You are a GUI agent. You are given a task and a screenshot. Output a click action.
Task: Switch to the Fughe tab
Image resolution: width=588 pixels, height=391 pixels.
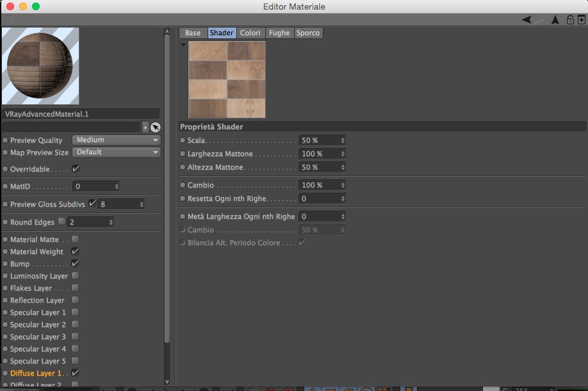pos(279,33)
